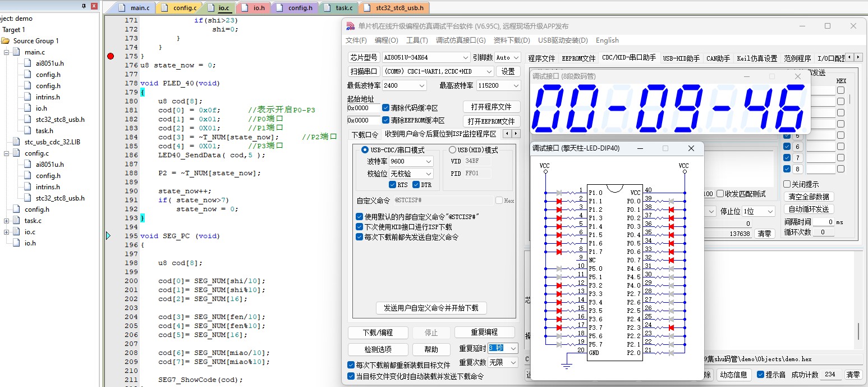Switch to the config.h editor tab
Image resolution: width=868 pixels, height=387 pixels.
pos(295,8)
